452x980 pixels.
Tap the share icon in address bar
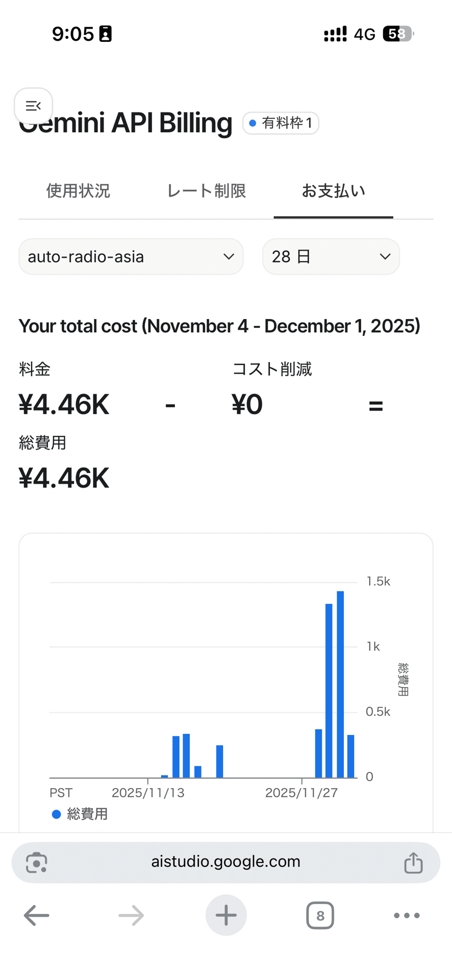click(x=413, y=863)
